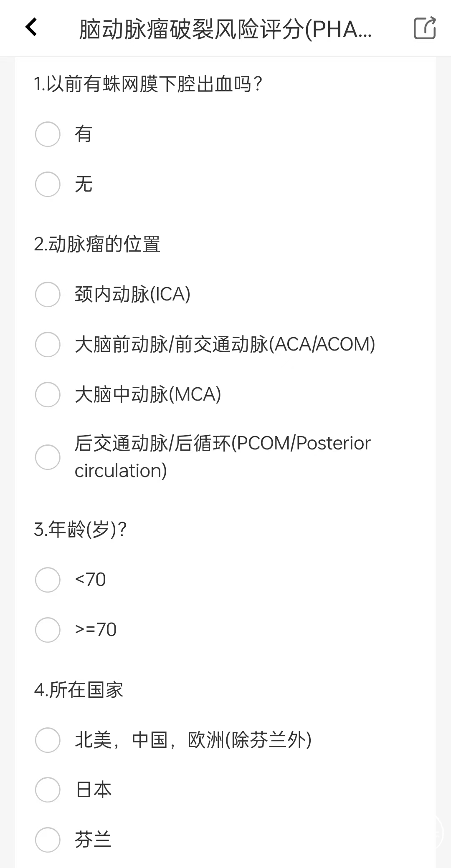Tap question 1 text about 蛛网膜下腔出血
The height and width of the screenshot is (868, 451).
[148, 84]
